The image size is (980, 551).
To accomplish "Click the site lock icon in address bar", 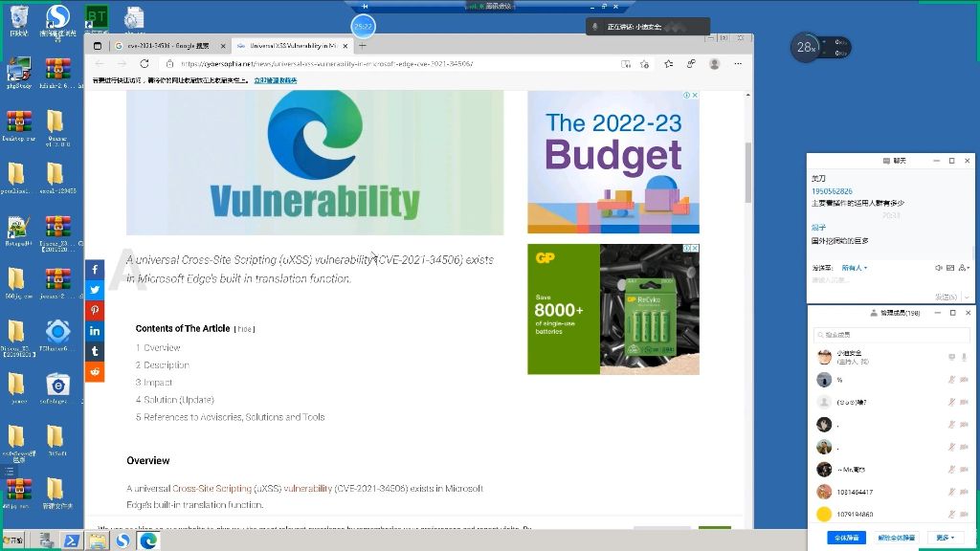I will click(x=169, y=64).
